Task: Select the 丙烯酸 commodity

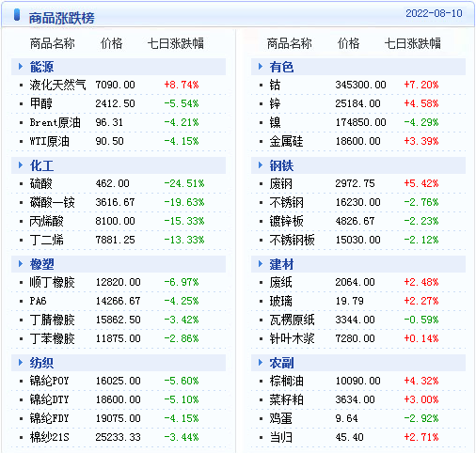Action: click(47, 221)
